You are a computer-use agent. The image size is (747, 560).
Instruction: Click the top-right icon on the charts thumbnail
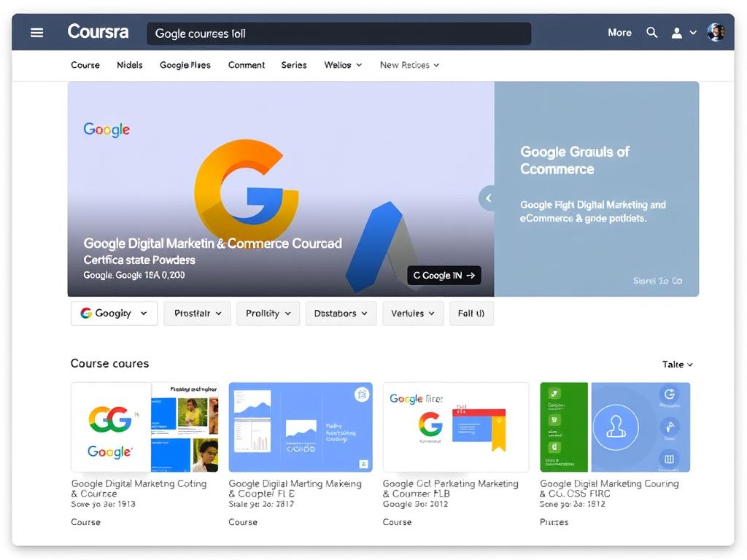tap(362, 394)
